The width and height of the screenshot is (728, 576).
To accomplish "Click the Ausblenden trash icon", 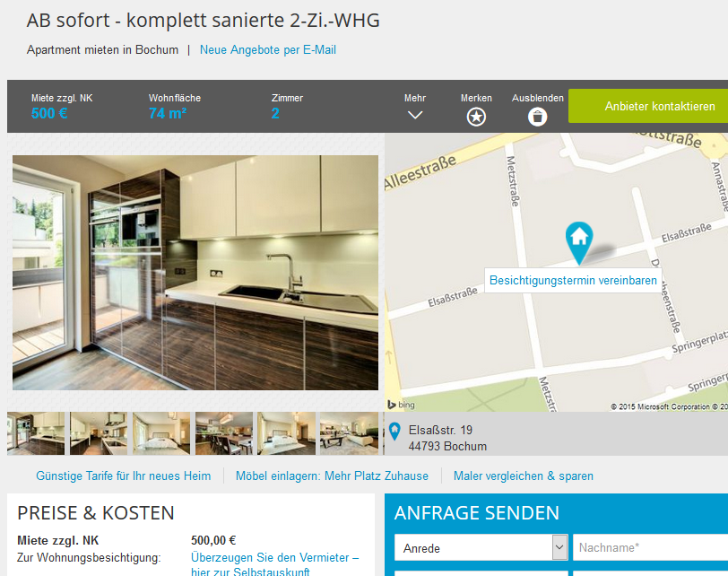I will [x=537, y=117].
